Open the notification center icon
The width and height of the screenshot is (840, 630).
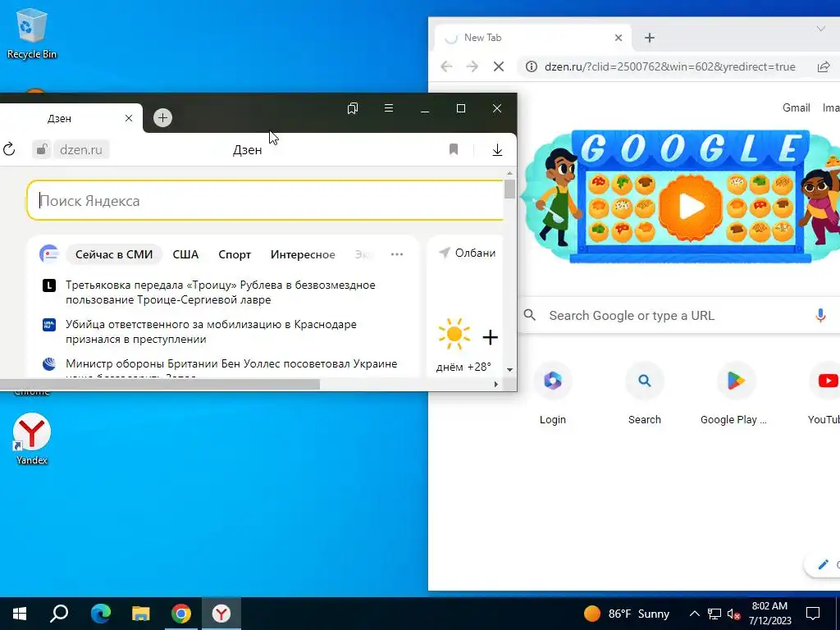click(x=813, y=614)
